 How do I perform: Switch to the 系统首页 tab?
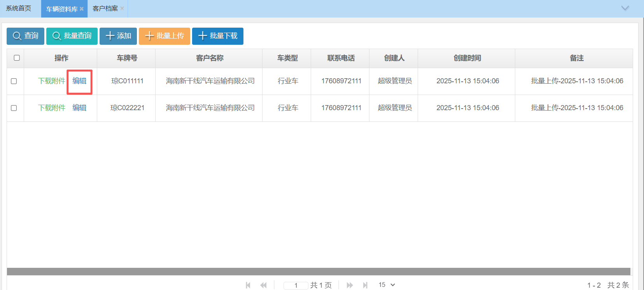tap(19, 9)
